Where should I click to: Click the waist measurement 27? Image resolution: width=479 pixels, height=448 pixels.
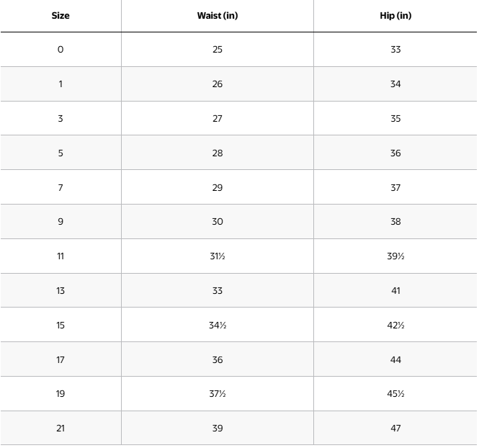click(x=218, y=119)
